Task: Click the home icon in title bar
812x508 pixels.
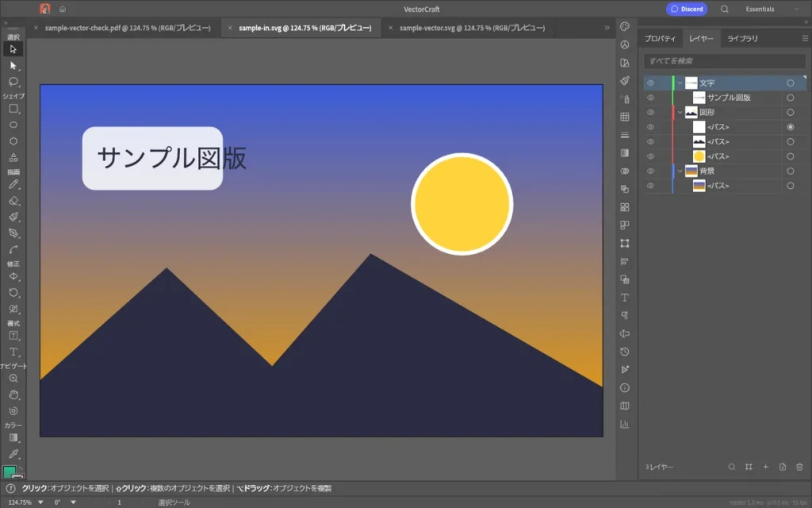Action: coord(63,9)
